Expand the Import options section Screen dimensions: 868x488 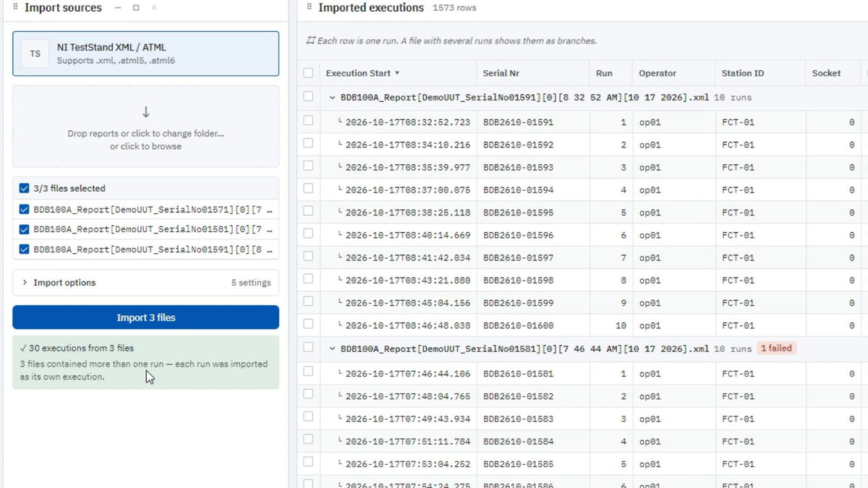145,283
